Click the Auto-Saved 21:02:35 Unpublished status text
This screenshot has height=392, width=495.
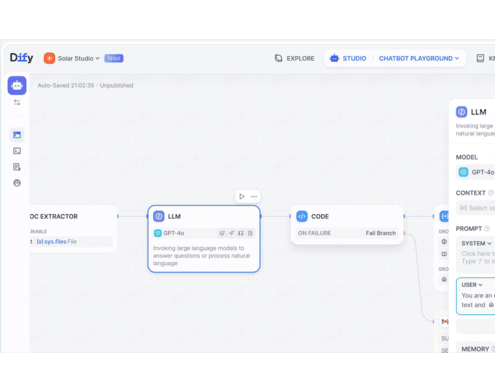(x=85, y=85)
